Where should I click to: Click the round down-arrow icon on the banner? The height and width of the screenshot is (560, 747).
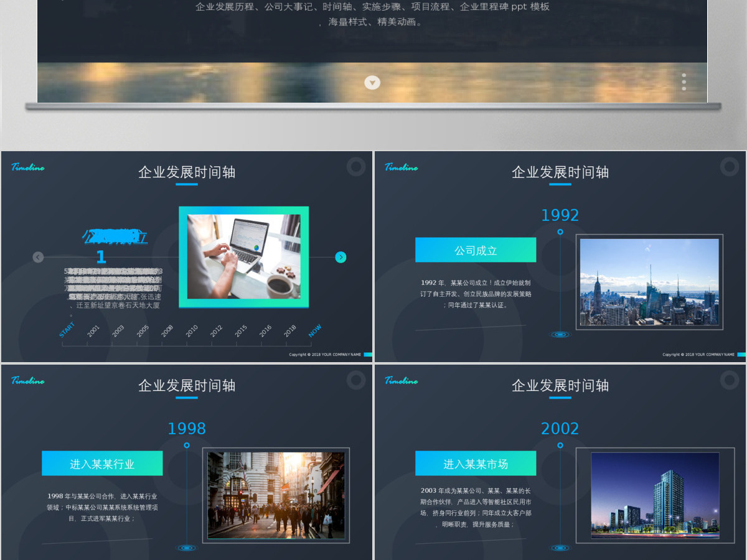[372, 82]
